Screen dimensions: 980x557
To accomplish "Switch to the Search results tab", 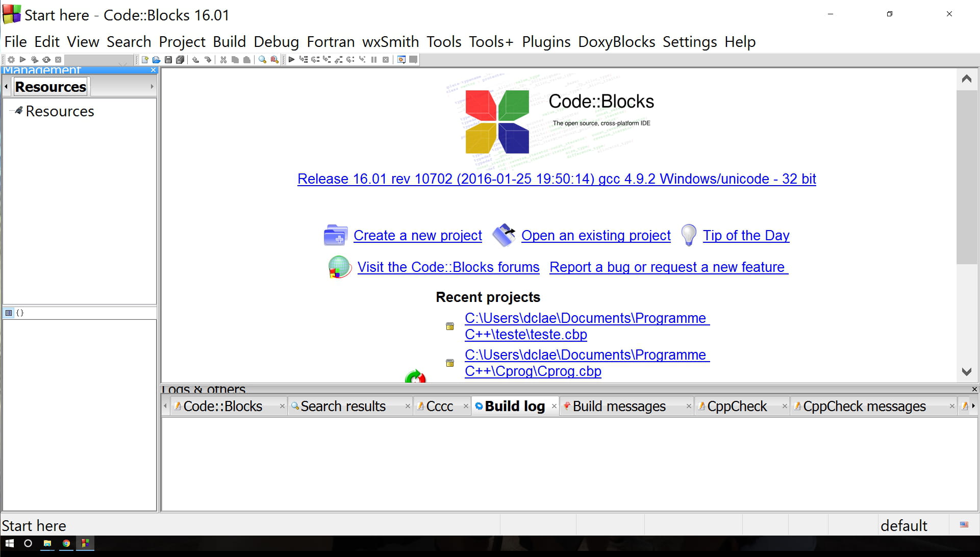I will (343, 406).
